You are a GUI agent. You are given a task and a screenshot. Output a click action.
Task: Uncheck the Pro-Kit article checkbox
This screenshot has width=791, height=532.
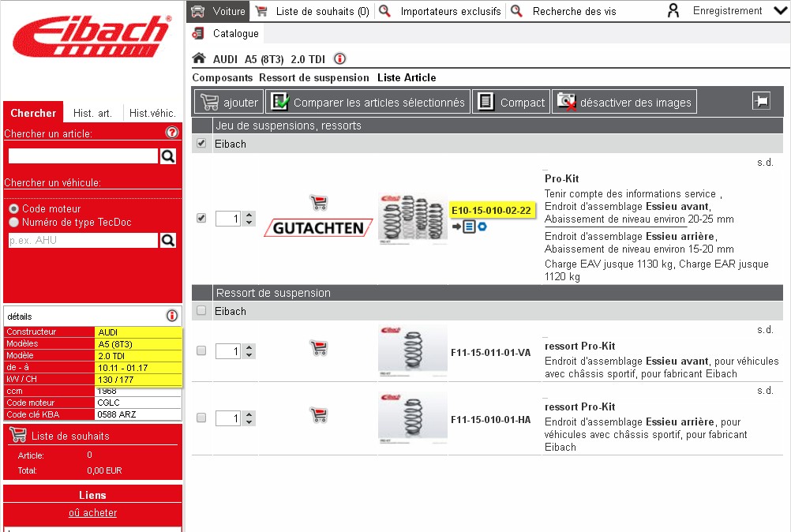click(x=201, y=218)
